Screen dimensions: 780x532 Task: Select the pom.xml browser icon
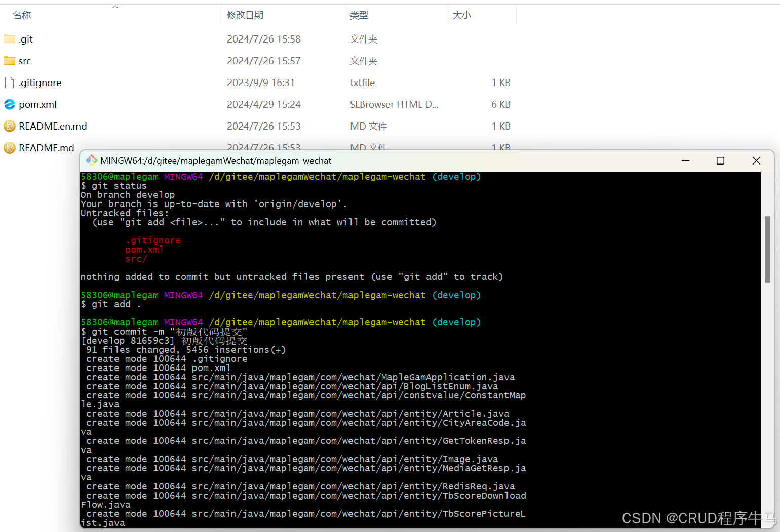[10, 104]
